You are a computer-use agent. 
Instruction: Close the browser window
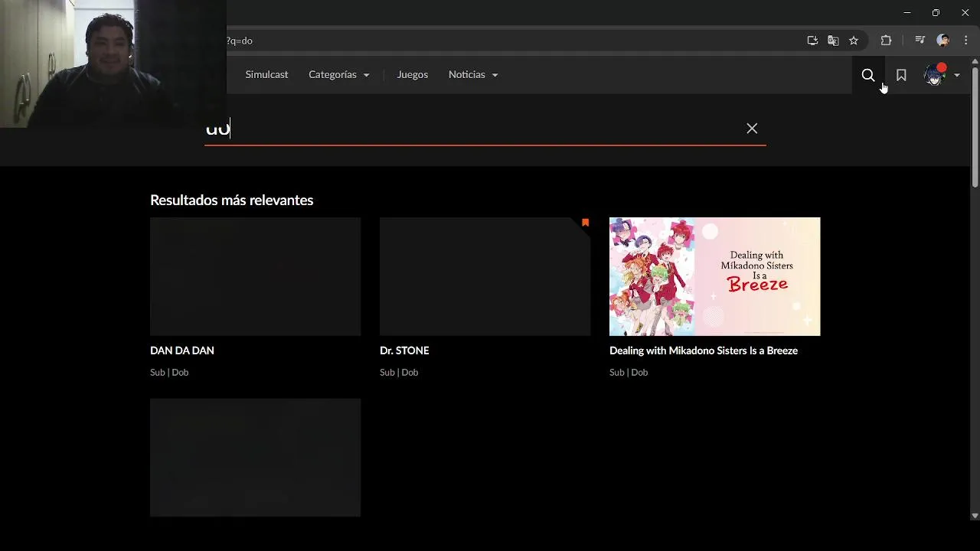click(x=965, y=13)
